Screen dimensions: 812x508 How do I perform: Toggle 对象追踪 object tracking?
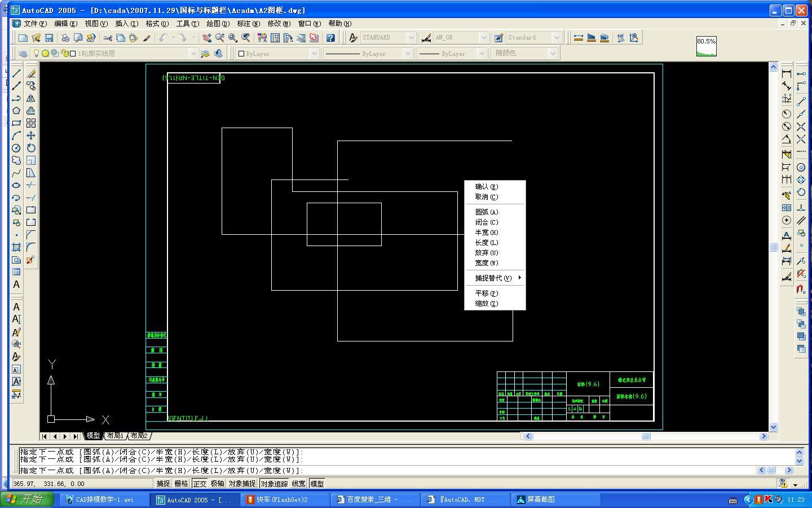pos(274,484)
